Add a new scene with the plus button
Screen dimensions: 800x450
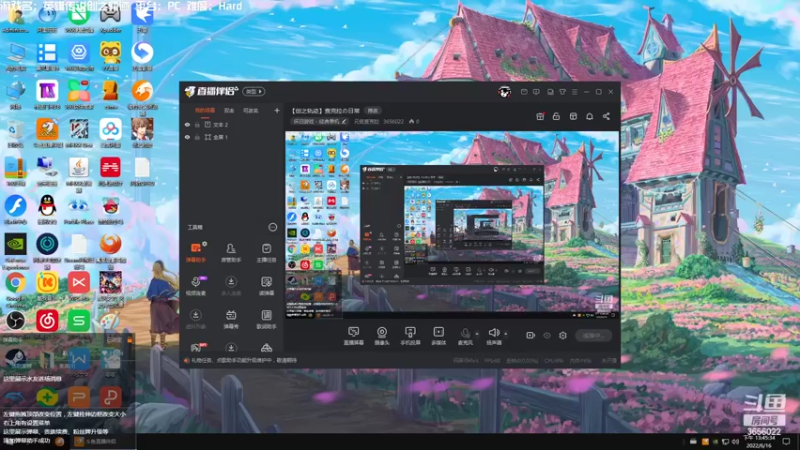[277, 110]
